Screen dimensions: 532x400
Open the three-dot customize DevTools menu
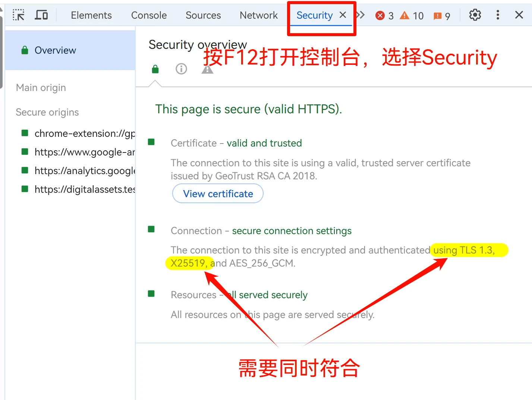[x=497, y=15]
